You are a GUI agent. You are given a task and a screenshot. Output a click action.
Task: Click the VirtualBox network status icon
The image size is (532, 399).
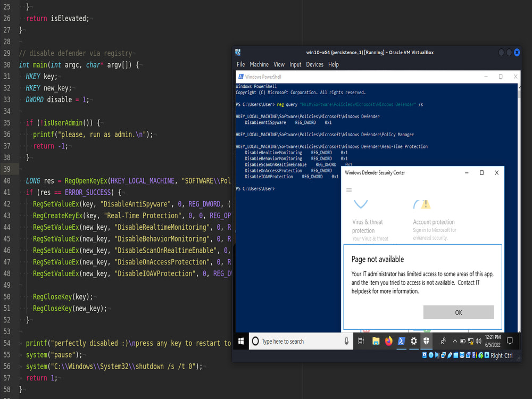point(443,355)
